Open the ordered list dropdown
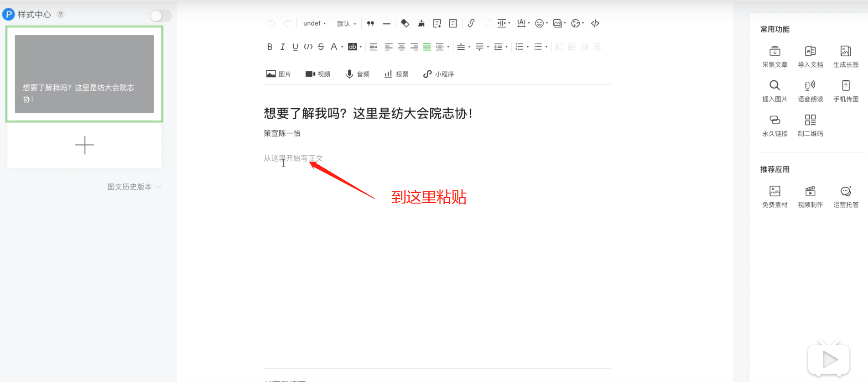Screen dimensions: 868x382 (522, 47)
